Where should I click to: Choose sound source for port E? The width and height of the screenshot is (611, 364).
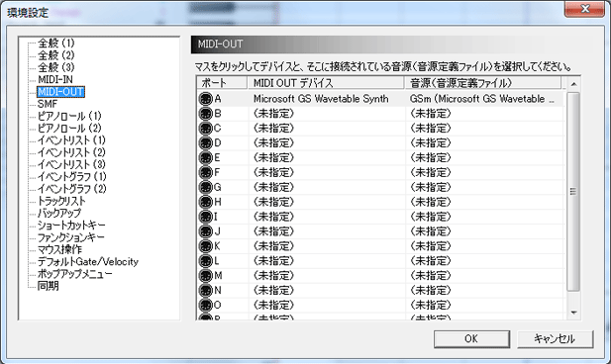pyautogui.click(x=484, y=157)
